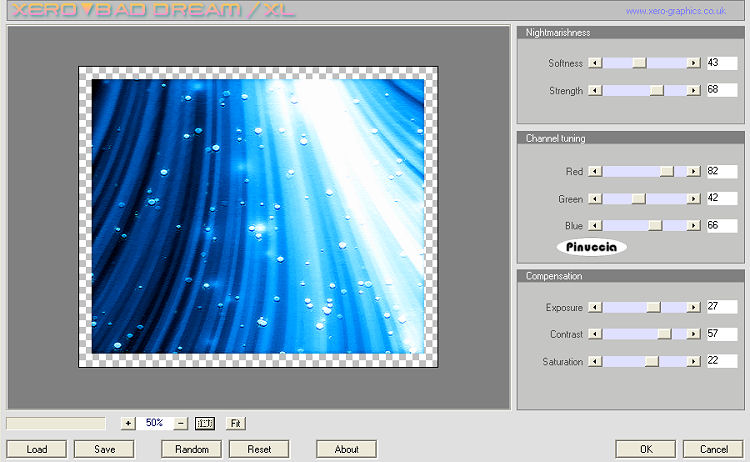The image size is (750, 462).
Task: Click the zoom out minus button
Action: pyautogui.click(x=181, y=423)
